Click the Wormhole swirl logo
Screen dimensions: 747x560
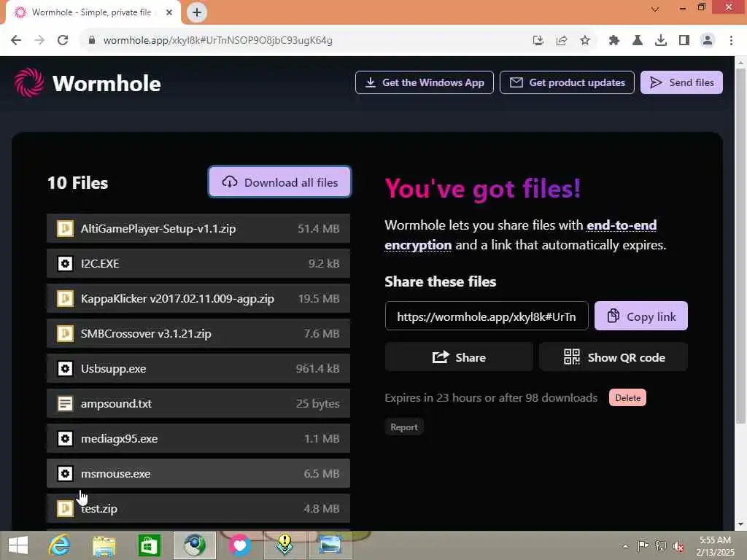[29, 82]
